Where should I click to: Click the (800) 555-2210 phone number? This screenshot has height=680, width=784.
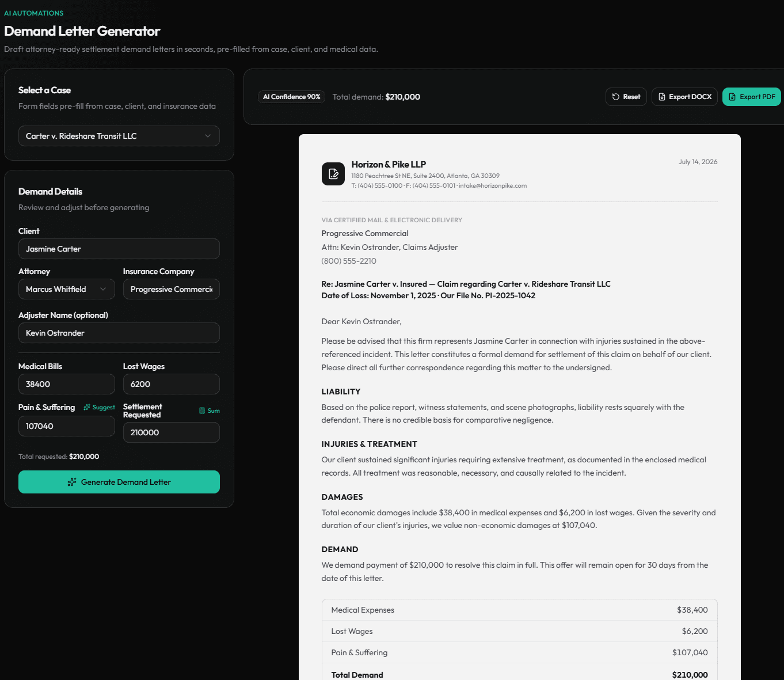(349, 261)
